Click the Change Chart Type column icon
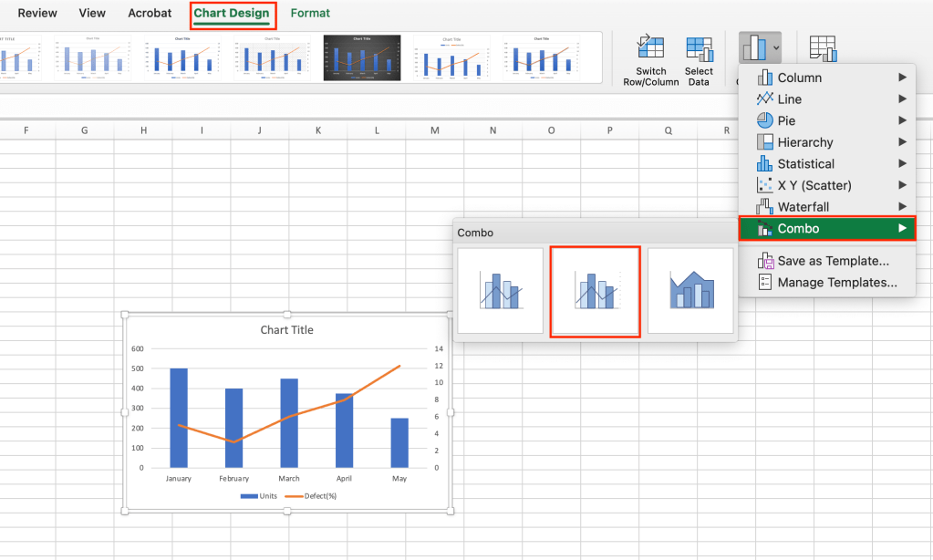The image size is (933, 560). tap(754, 47)
